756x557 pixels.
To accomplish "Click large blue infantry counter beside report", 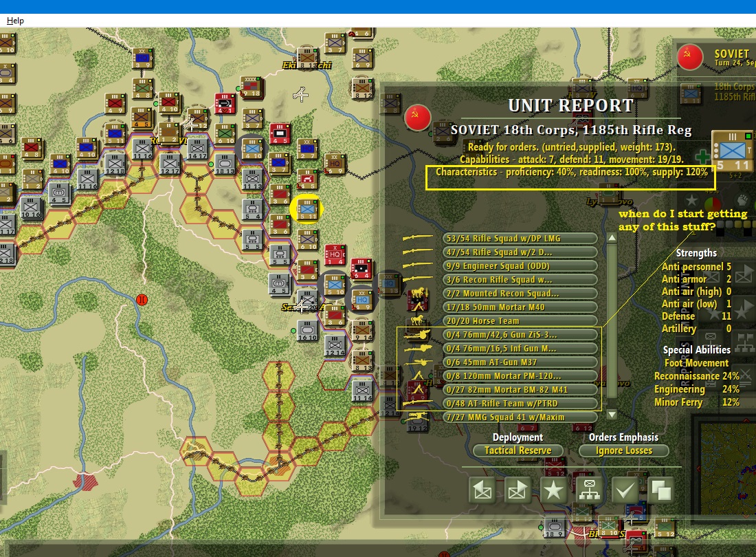I will 733,151.
